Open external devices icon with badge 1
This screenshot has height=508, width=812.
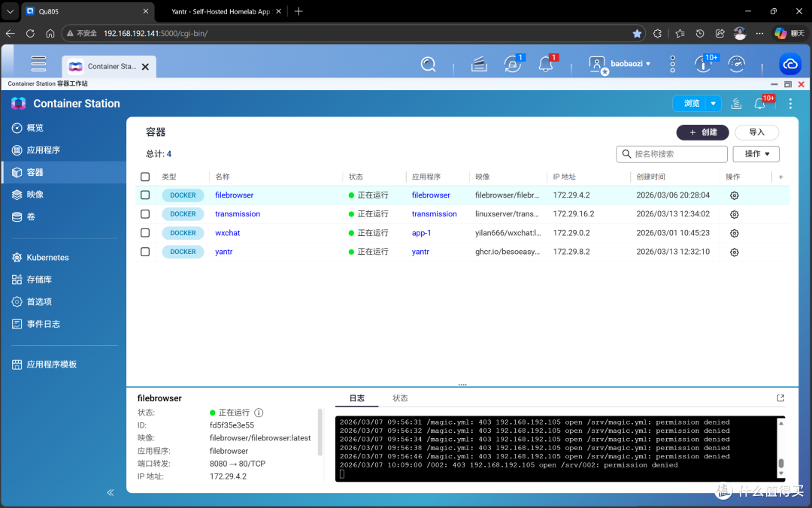click(513, 64)
